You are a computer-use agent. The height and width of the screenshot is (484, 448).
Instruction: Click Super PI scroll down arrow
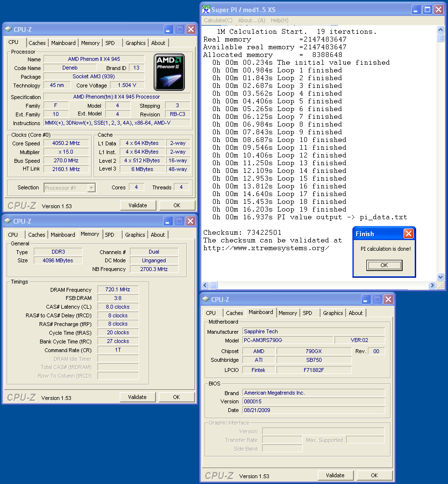441,277
